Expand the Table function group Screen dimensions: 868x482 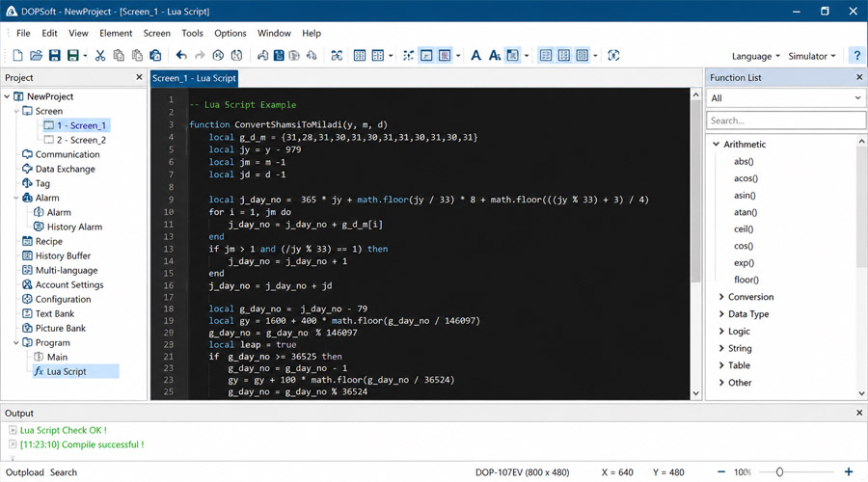[x=721, y=365]
